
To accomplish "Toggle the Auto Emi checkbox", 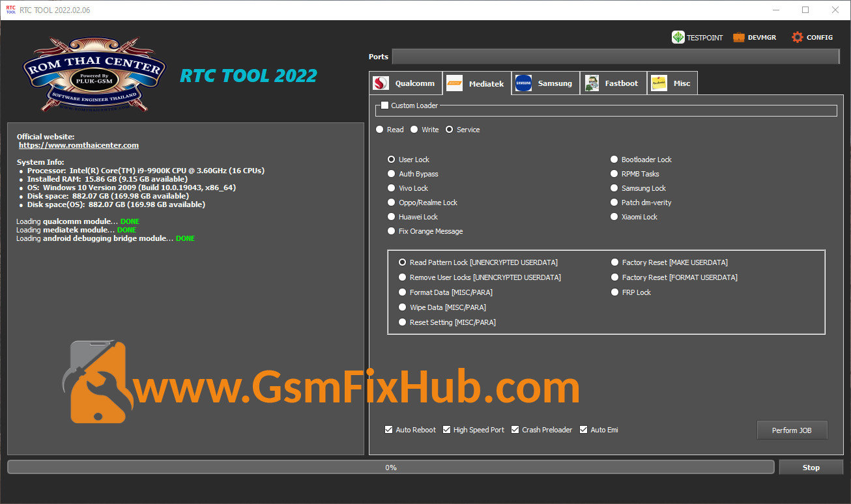I will point(584,430).
